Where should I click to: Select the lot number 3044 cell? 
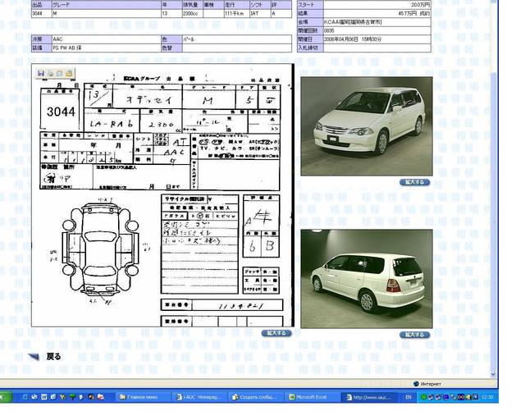41,13
